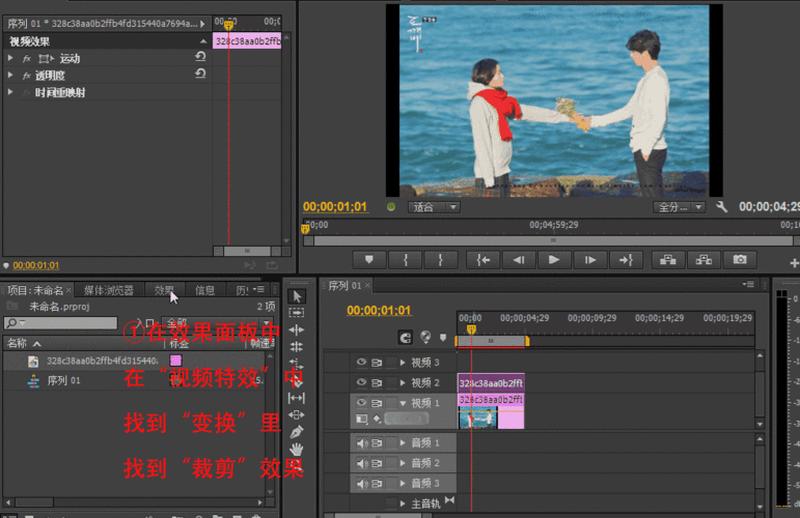Play the sequence in Program monitor
The width and height of the screenshot is (800, 518).
tap(554, 260)
